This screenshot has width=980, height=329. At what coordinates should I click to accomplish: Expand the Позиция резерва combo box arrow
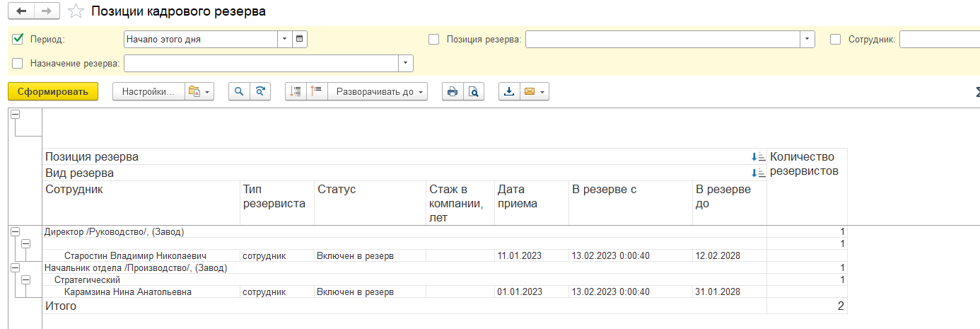807,40
